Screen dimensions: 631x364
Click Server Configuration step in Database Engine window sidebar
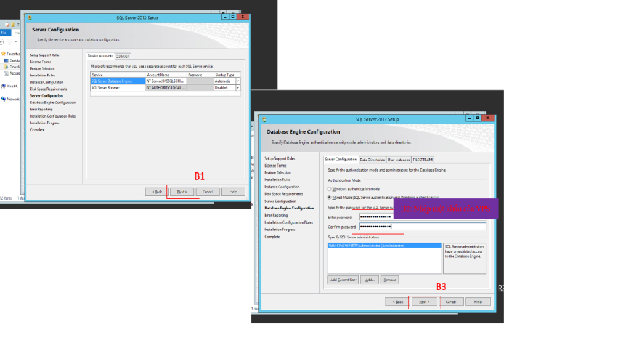(280, 201)
